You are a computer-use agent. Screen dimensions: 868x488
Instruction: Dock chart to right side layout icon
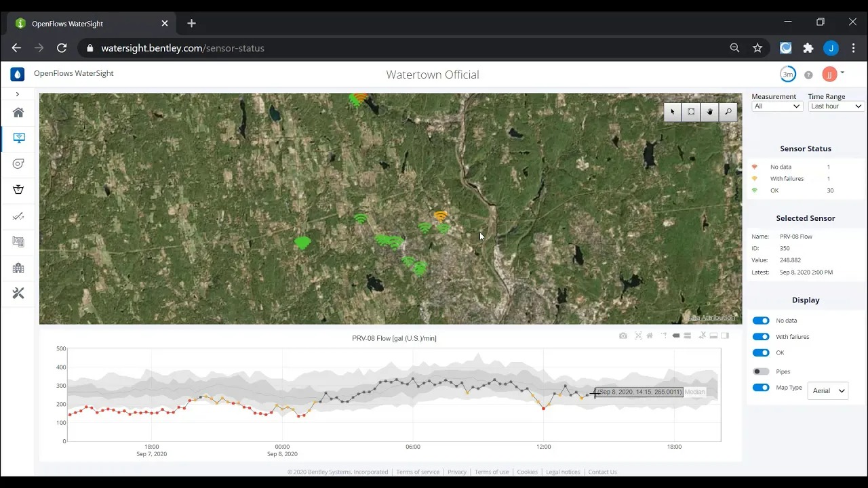click(725, 335)
